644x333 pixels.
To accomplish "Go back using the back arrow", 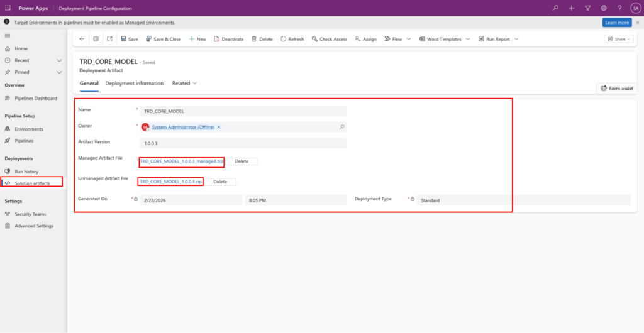I will [82, 39].
